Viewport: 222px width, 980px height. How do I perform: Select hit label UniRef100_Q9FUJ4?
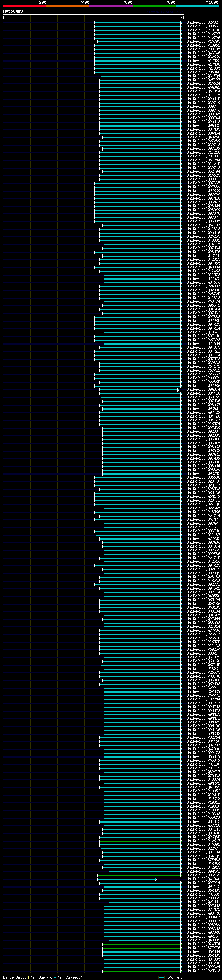203,546
